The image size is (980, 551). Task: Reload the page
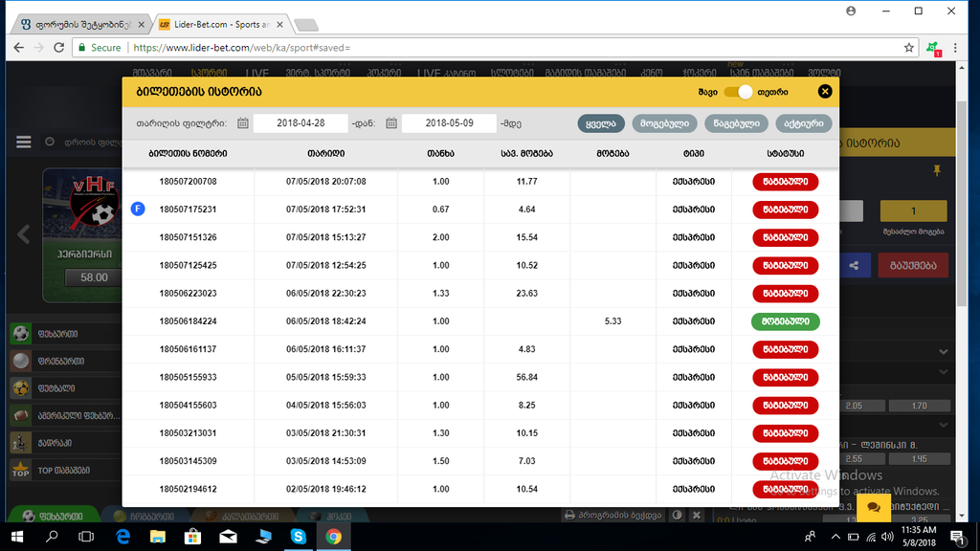tap(58, 48)
